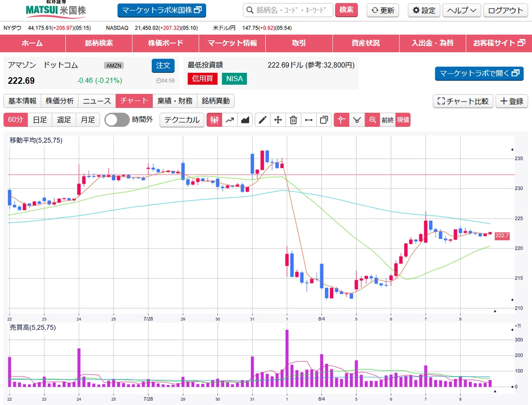Switch to the 業績・財務 tab

click(175, 101)
